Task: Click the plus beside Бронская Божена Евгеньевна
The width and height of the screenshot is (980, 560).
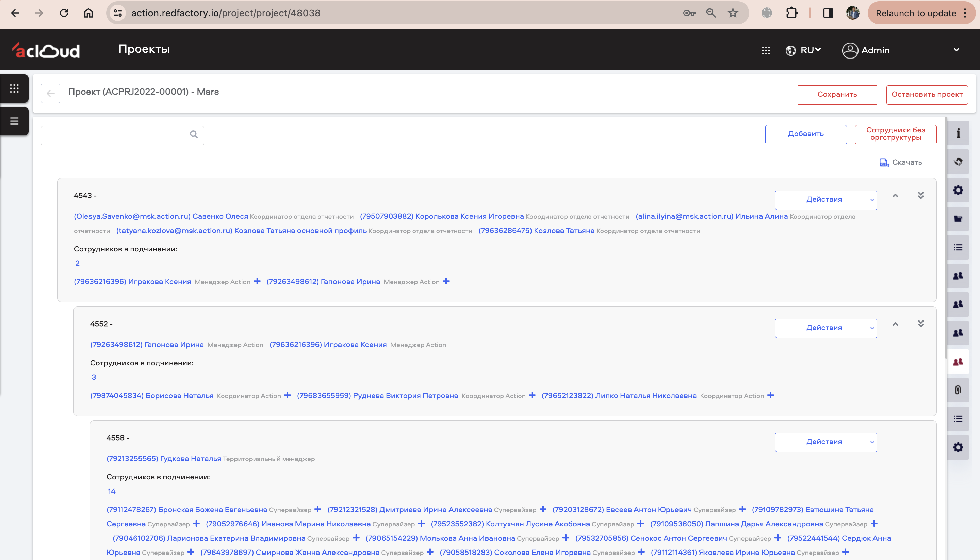Action: (318, 509)
